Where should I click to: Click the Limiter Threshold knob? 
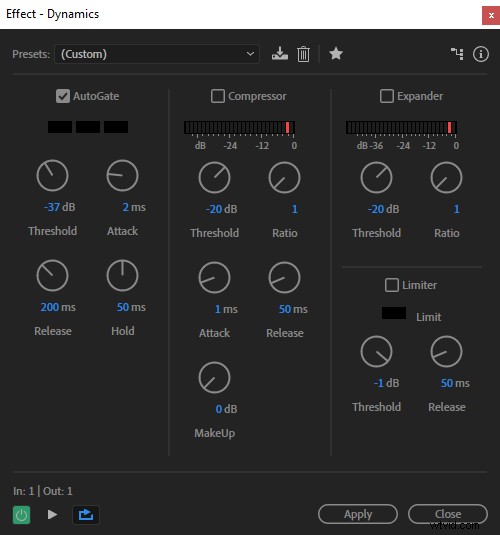(x=376, y=351)
